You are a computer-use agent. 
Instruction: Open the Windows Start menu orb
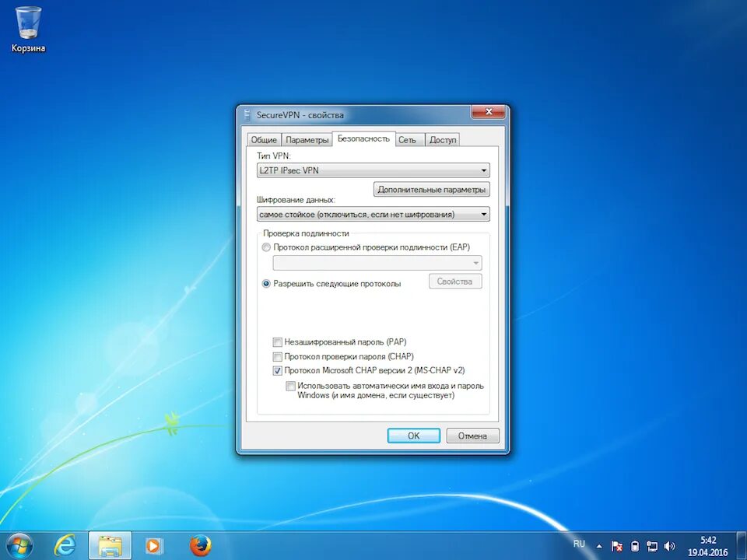coord(20,546)
